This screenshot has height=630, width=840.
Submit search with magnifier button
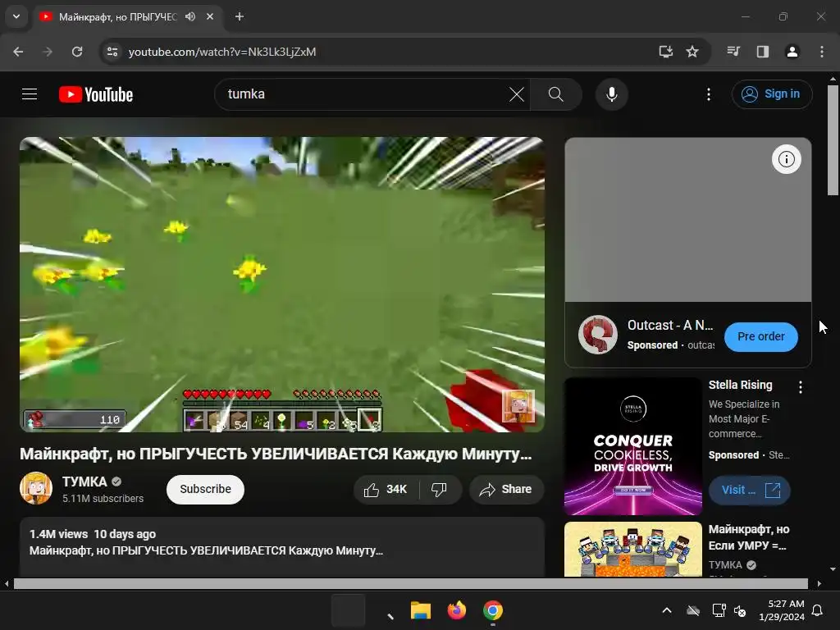[x=556, y=95]
